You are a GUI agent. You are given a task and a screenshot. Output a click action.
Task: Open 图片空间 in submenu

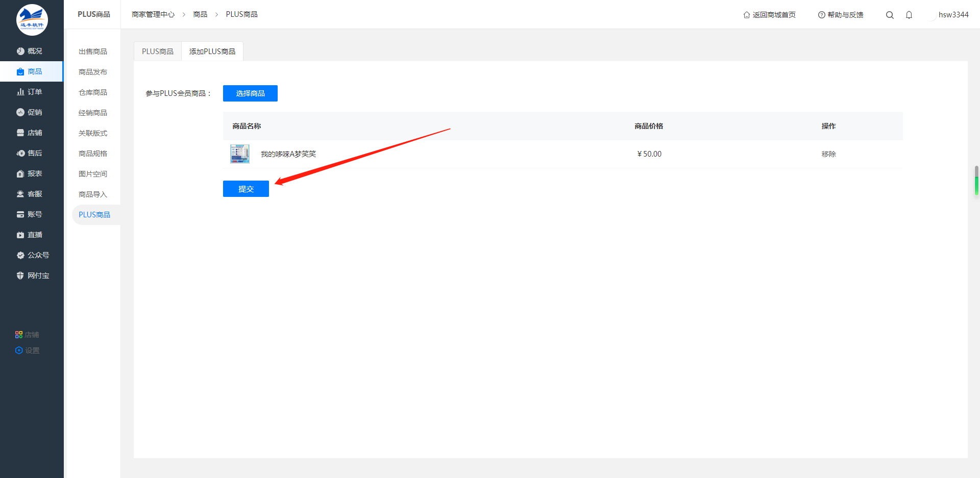(93, 174)
